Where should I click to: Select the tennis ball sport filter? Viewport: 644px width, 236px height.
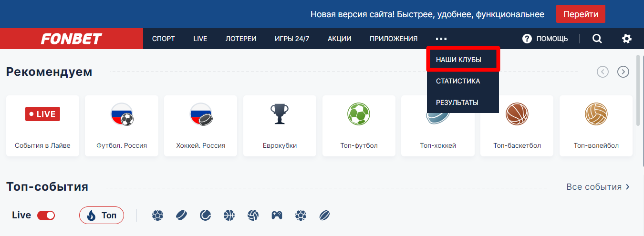[x=205, y=215]
